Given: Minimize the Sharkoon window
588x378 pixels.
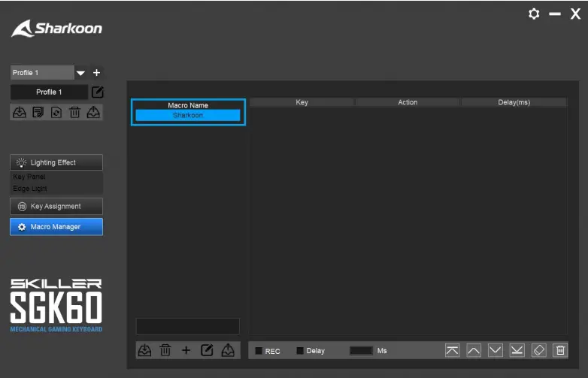Looking at the screenshot, I should [x=555, y=14].
